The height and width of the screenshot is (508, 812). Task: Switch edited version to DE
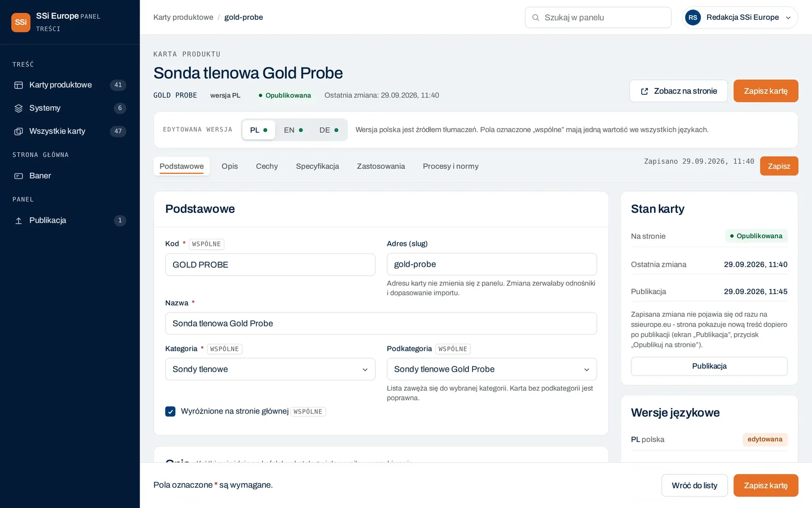point(329,130)
